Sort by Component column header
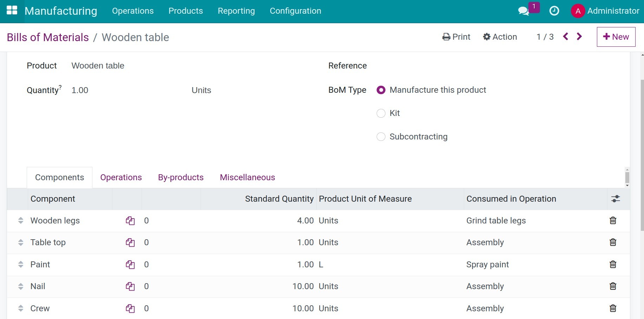Image resolution: width=644 pixels, height=319 pixels. [53, 199]
